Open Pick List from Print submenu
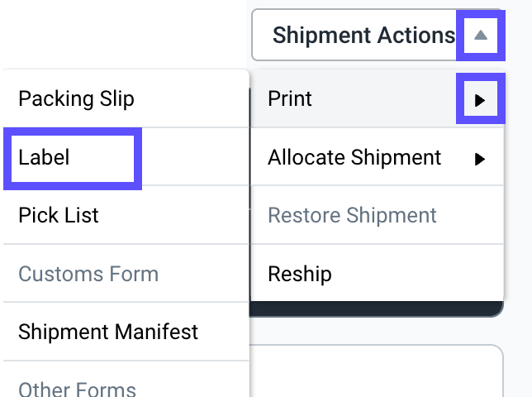The width and height of the screenshot is (532, 397). [59, 216]
